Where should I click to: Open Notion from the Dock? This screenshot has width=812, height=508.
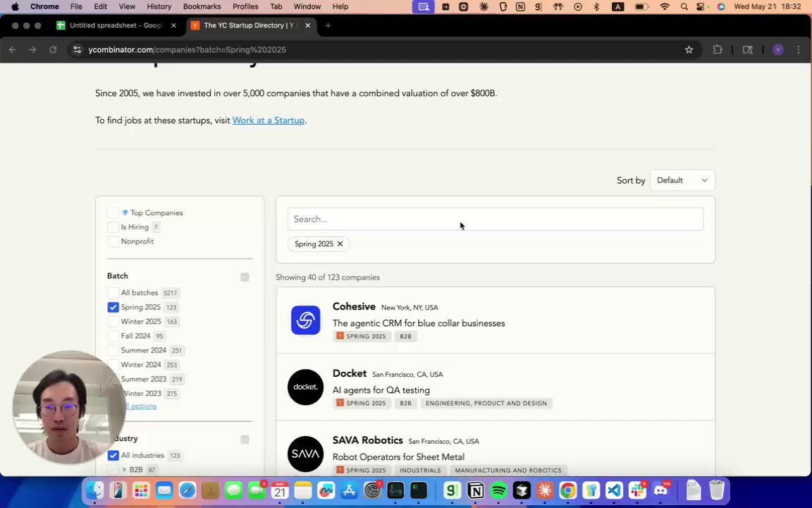(475, 490)
